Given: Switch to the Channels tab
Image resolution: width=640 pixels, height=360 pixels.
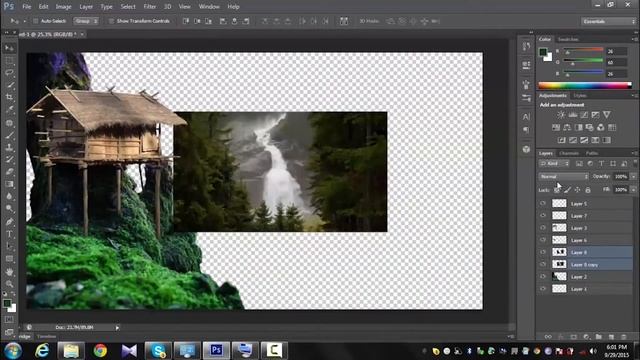Looking at the screenshot, I should point(569,153).
